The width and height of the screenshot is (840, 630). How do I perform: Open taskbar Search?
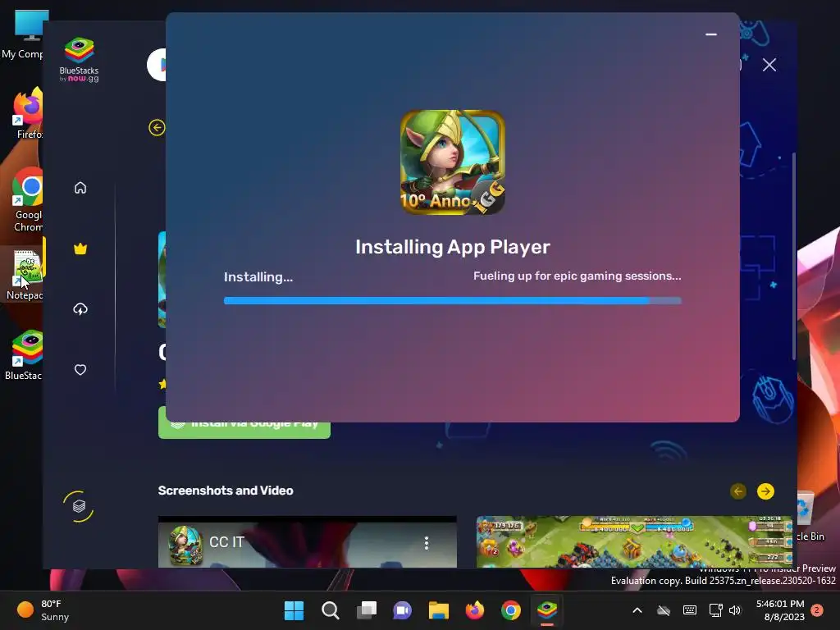pos(330,610)
